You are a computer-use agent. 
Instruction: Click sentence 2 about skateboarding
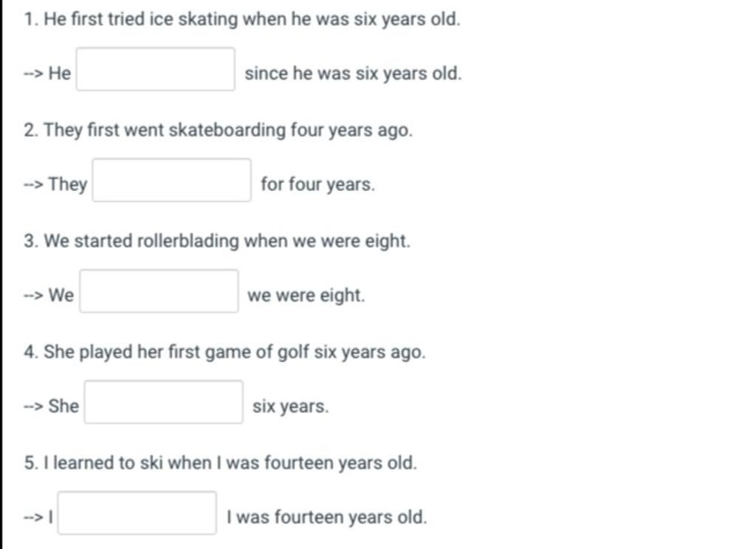point(219,131)
